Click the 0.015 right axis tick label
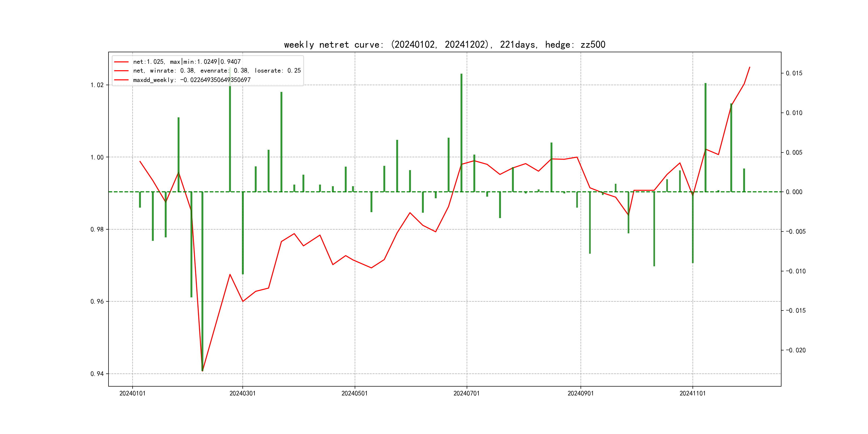This screenshot has width=868, height=434. pyautogui.click(x=794, y=73)
